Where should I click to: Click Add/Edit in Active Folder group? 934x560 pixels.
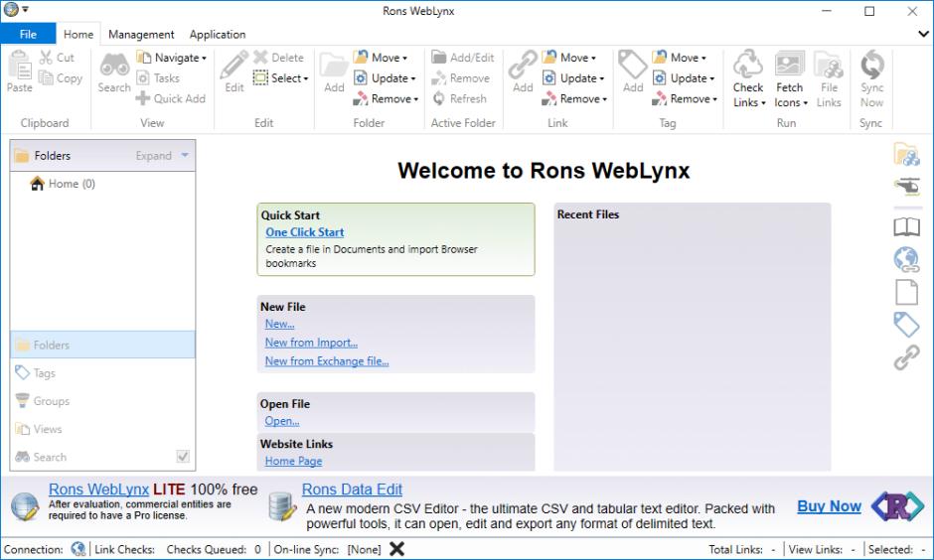[x=463, y=58]
